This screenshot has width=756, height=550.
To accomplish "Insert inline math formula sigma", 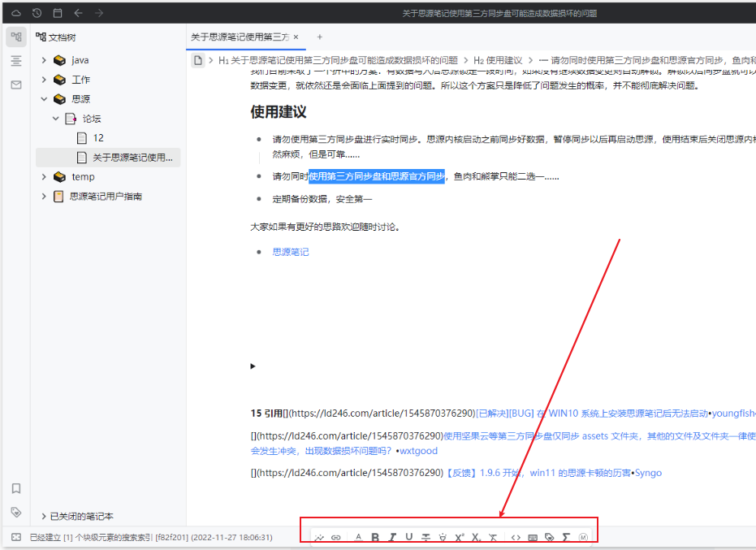I will 566,537.
